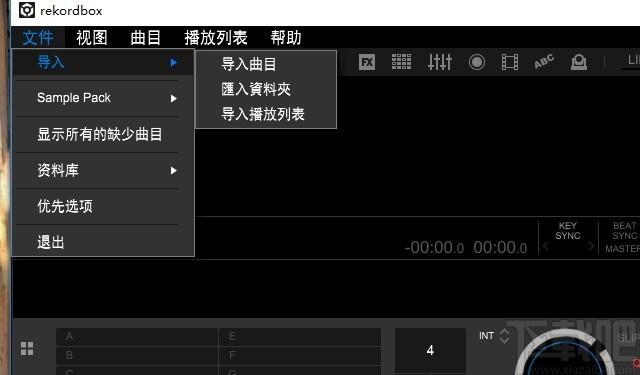The image size is (640, 375).
Task: Open the 文件 menu
Action: 38,38
